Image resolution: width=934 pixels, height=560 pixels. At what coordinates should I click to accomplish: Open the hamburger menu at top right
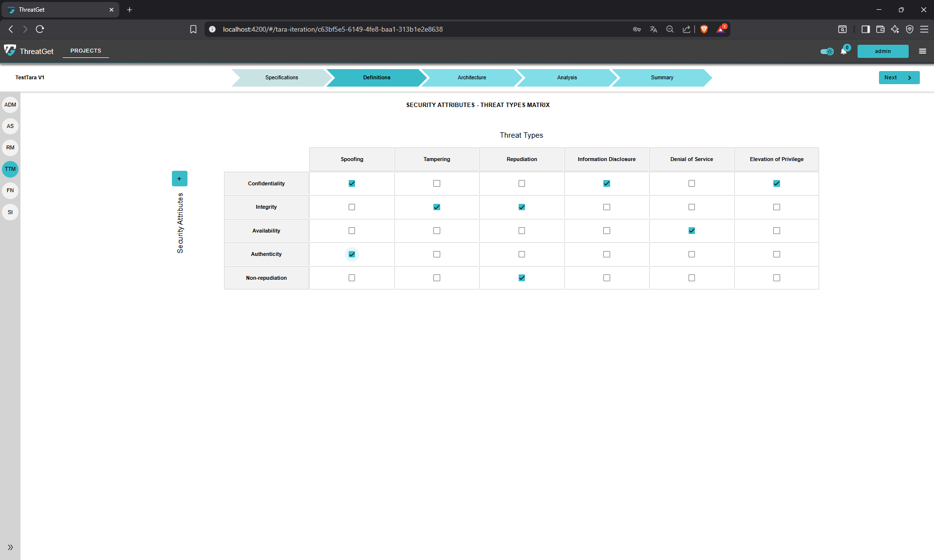tap(922, 51)
